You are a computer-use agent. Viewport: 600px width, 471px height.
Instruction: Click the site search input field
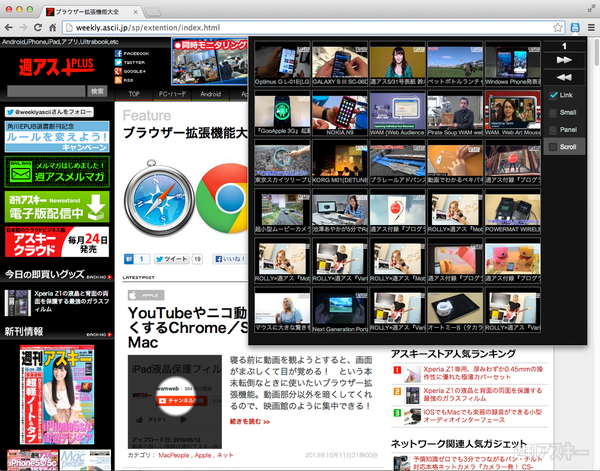coord(46,91)
